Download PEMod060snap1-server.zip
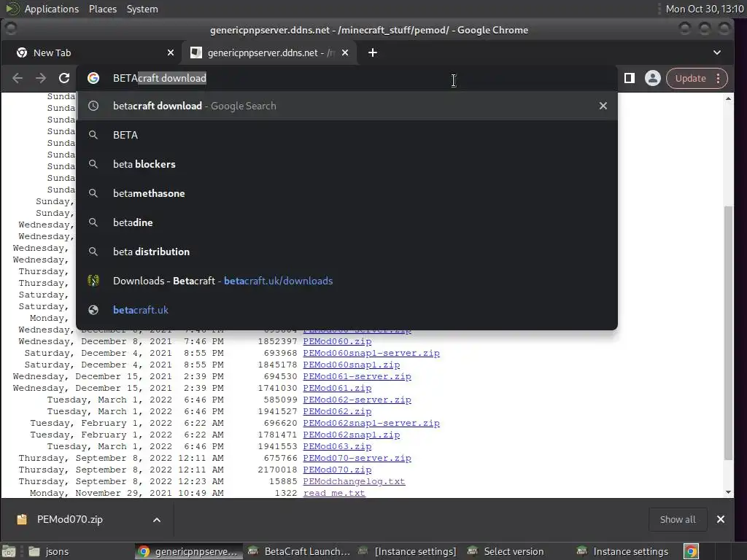 point(371,354)
